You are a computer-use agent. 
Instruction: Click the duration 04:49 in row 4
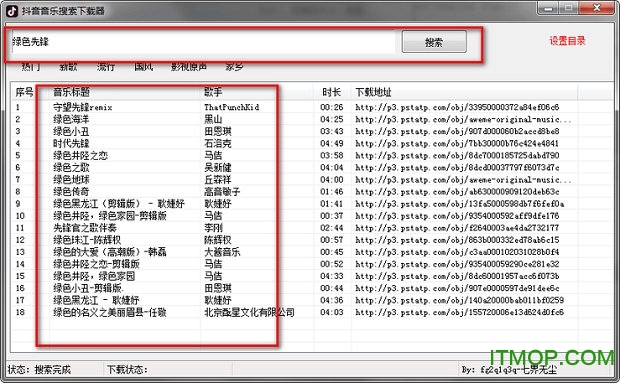click(x=332, y=143)
